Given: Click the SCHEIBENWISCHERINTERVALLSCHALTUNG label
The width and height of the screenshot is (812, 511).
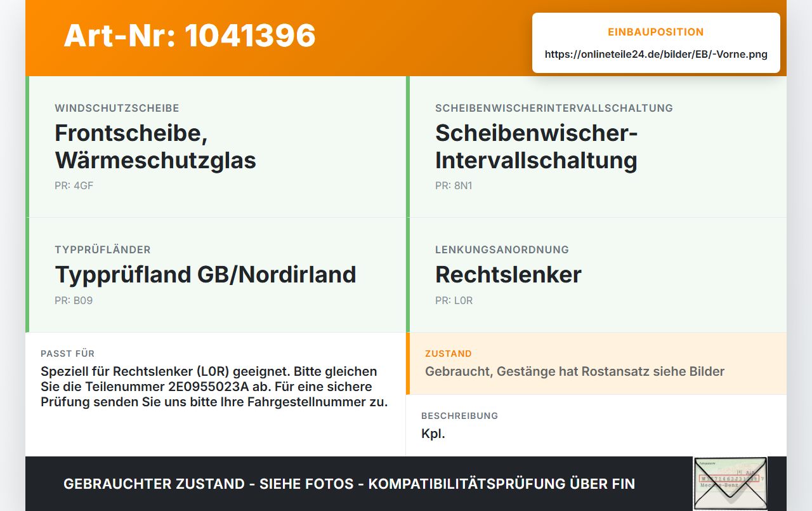Looking at the screenshot, I should [x=554, y=109].
